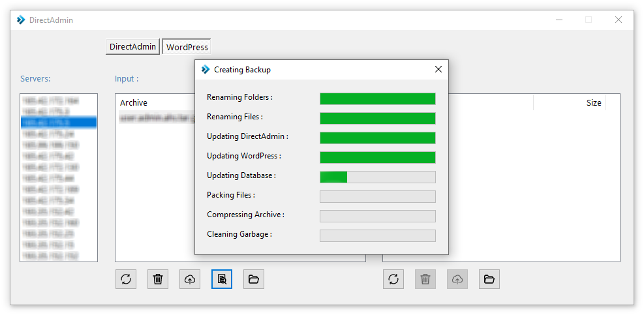Delete the selected Input archive
The image size is (644, 315).
click(x=158, y=279)
